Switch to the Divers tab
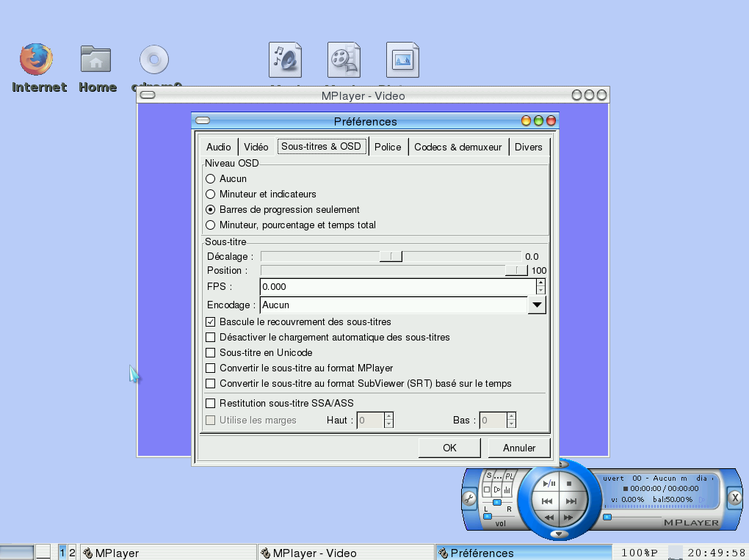749x560 pixels. click(528, 147)
